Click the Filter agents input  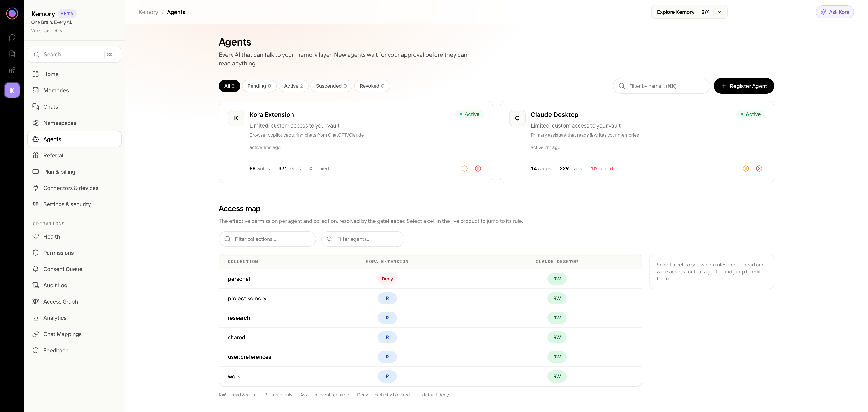point(363,239)
